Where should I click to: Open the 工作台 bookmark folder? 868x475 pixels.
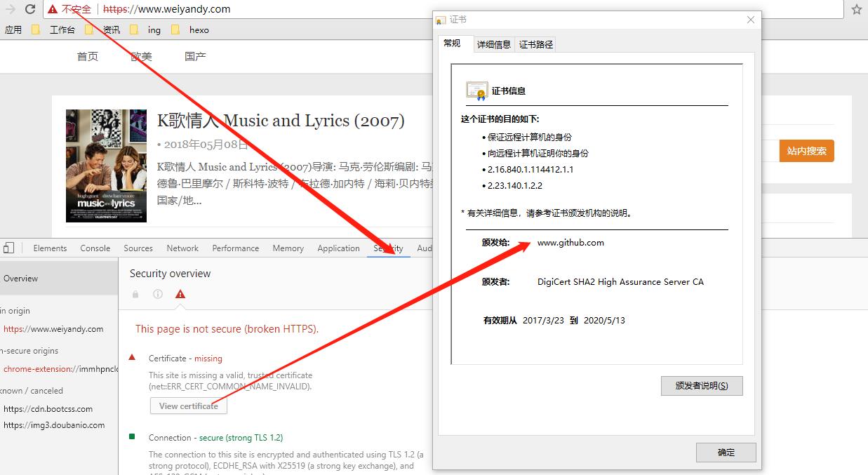(55, 29)
